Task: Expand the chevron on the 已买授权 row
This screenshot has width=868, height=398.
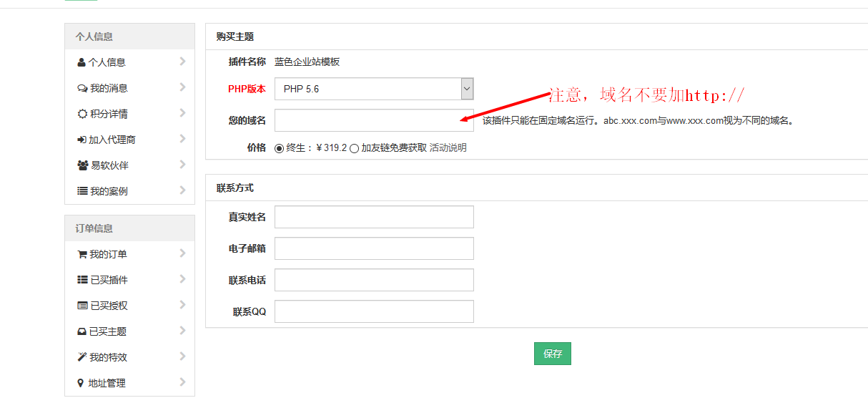Action: (183, 305)
